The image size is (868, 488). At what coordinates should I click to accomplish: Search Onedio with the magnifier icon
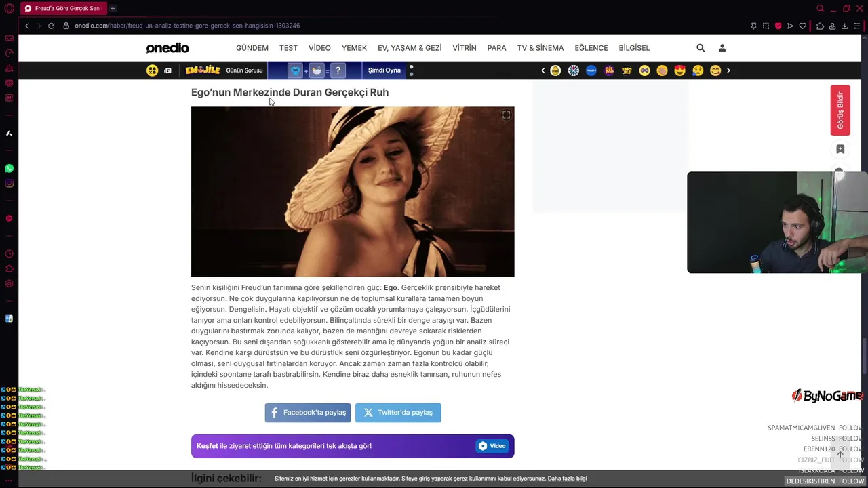[x=701, y=48]
